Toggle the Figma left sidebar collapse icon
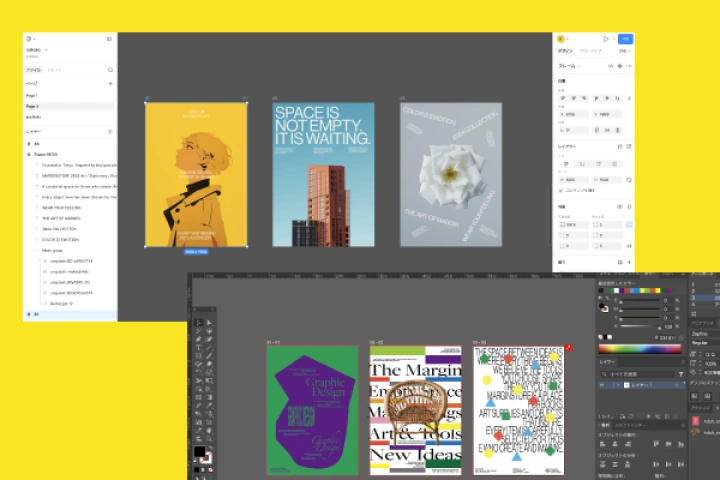Viewport: 720px width, 480px height. point(109,39)
